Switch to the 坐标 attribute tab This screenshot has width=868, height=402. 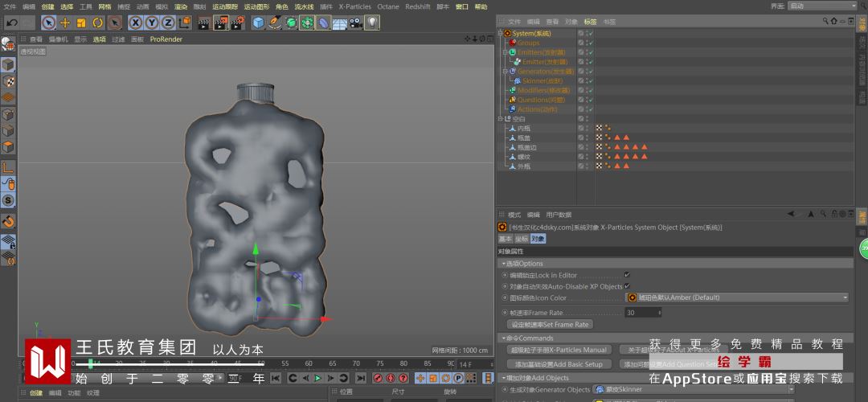(x=522, y=239)
